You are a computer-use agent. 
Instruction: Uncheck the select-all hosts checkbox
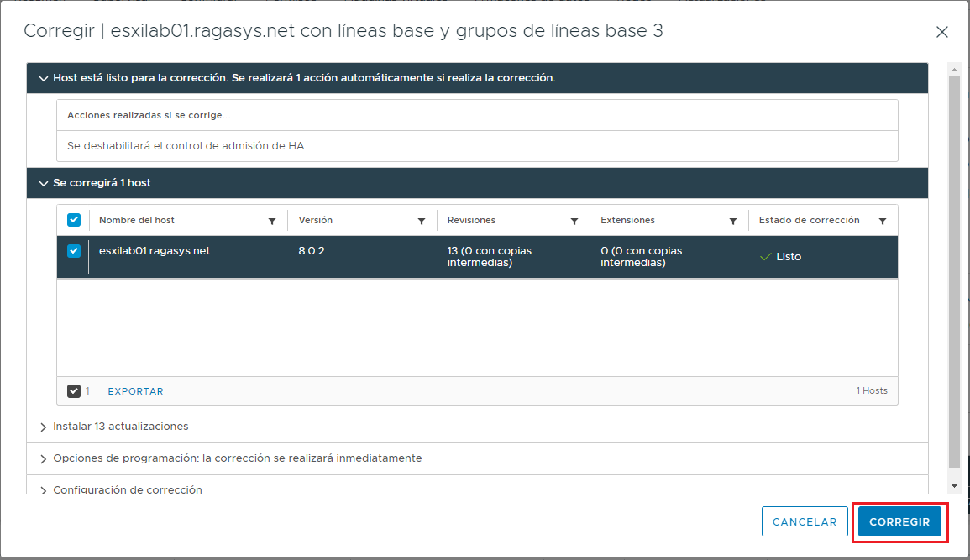click(74, 219)
